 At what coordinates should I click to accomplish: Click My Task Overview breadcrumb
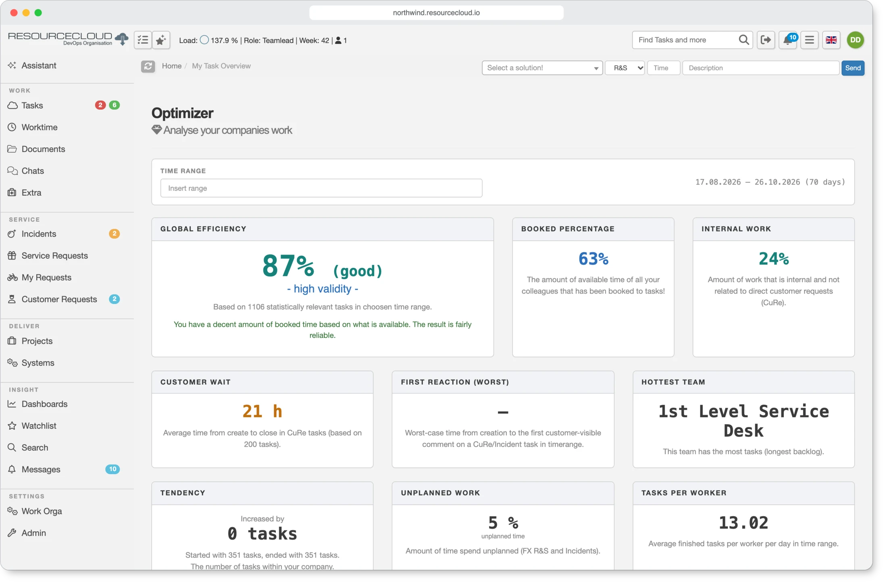(221, 66)
